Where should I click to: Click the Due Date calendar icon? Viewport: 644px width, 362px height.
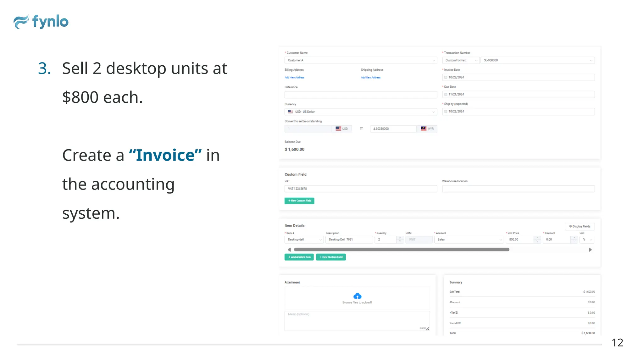coord(446,94)
